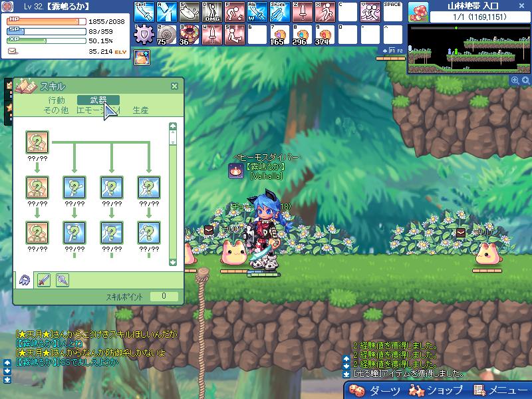Image resolution: width=532 pixels, height=399 pixels.
Task: Use the potion with count 165
Action: coord(280,35)
